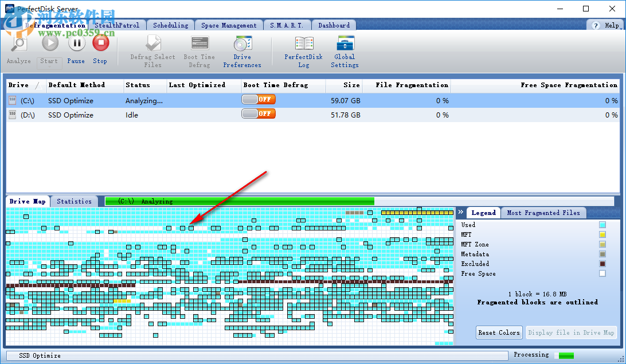Change the Excluded color swatch
626x364 pixels.
pyautogui.click(x=602, y=264)
